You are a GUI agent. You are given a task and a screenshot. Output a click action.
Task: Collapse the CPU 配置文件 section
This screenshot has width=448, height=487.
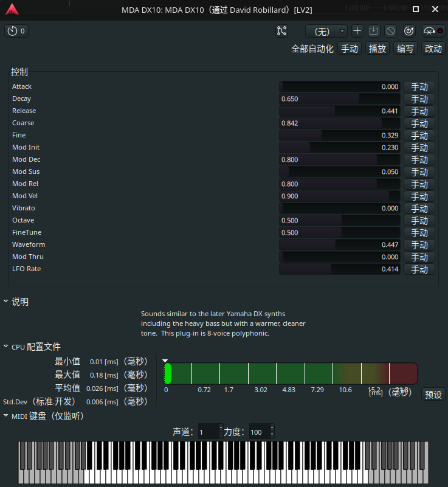pyautogui.click(x=5, y=346)
